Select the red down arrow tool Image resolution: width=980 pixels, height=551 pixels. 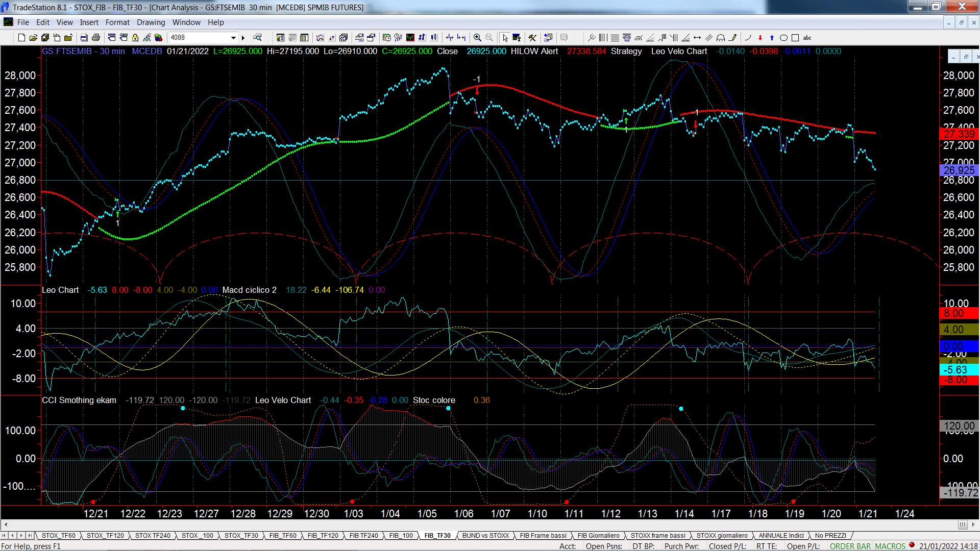click(x=760, y=38)
